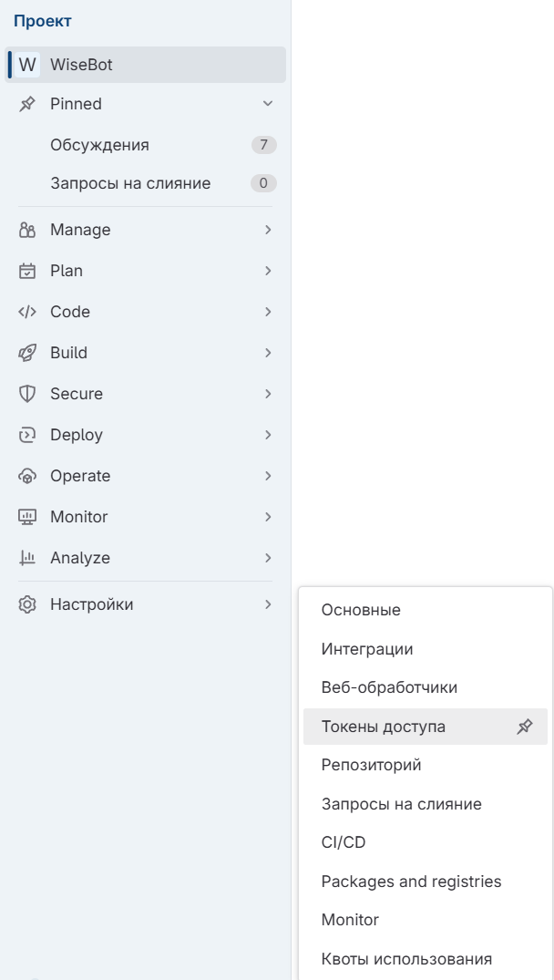The width and height of the screenshot is (554, 980).
Task: Expand the Operate section chevron
Action: pos(268,476)
